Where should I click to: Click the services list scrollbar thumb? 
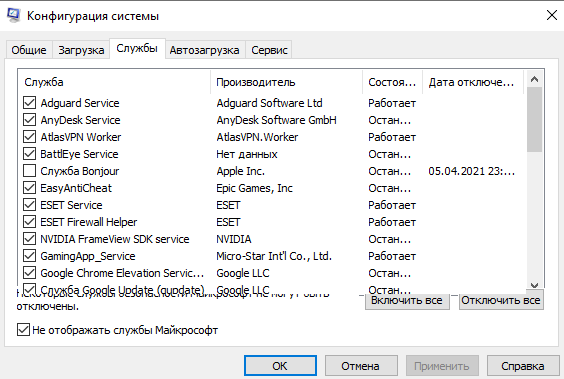[535, 119]
